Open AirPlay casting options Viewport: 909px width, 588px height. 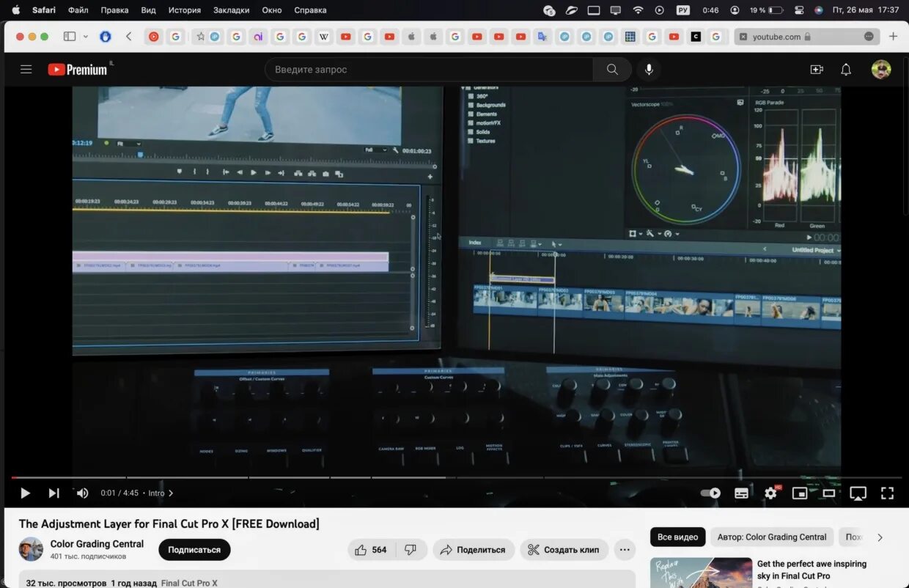point(858,493)
